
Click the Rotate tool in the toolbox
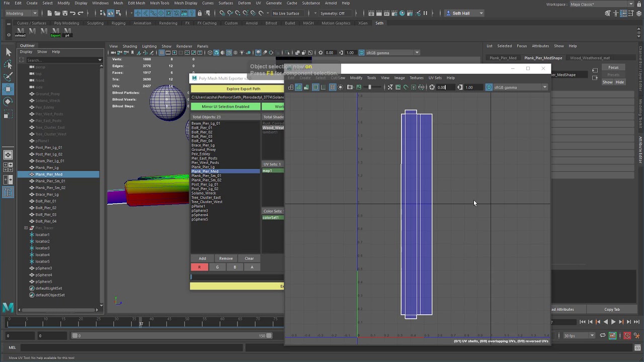click(x=8, y=102)
